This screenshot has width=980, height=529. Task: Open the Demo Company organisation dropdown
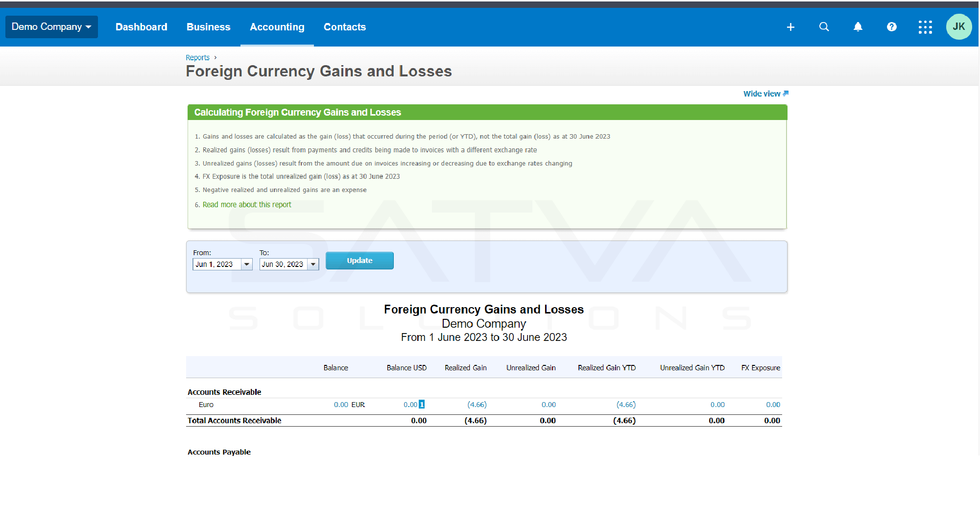(x=51, y=27)
